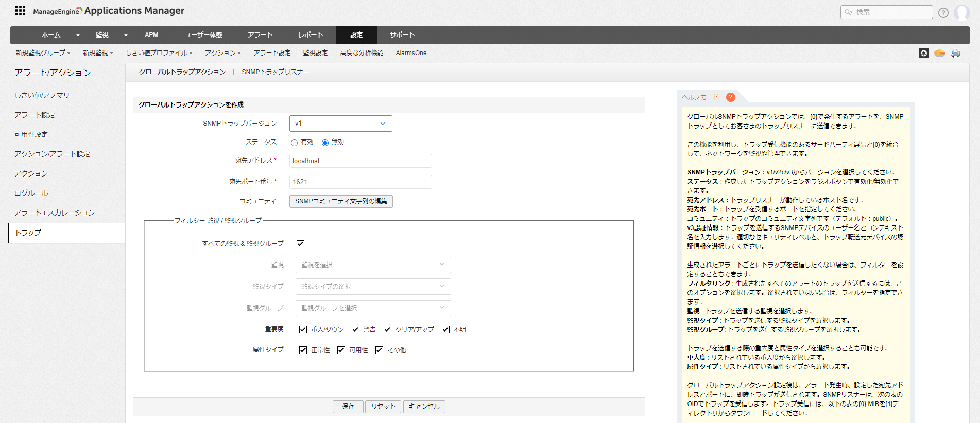Viewport: 980px width, 423px height.
Task: Open the apps grid launcher icon
Action: point(20,11)
